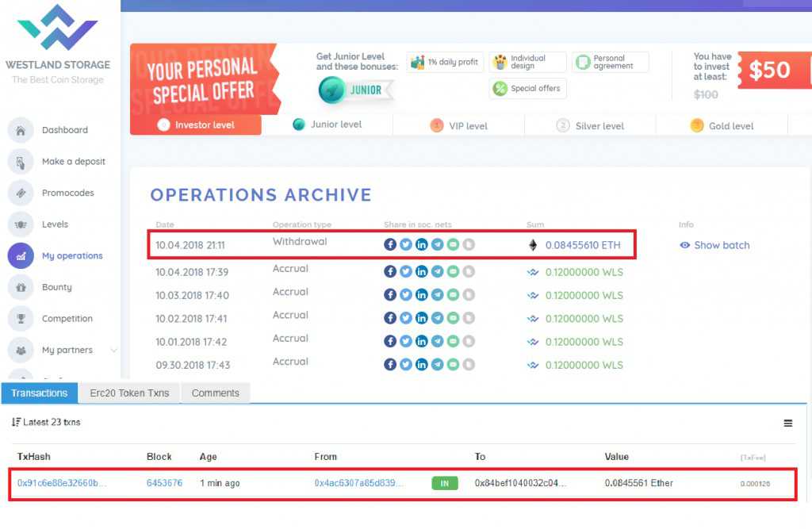Image resolution: width=812 pixels, height=529 pixels.
Task: Open the transactions list hamburger menu
Action: click(x=787, y=424)
